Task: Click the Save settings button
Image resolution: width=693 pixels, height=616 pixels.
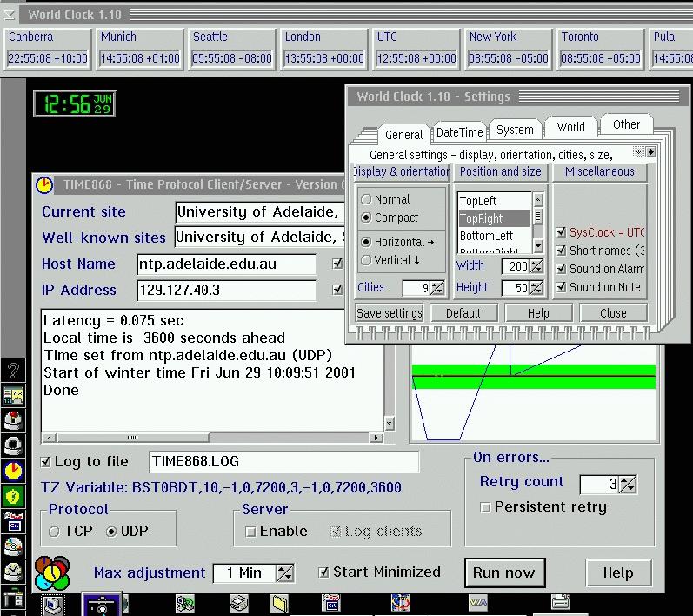Action: 390,313
